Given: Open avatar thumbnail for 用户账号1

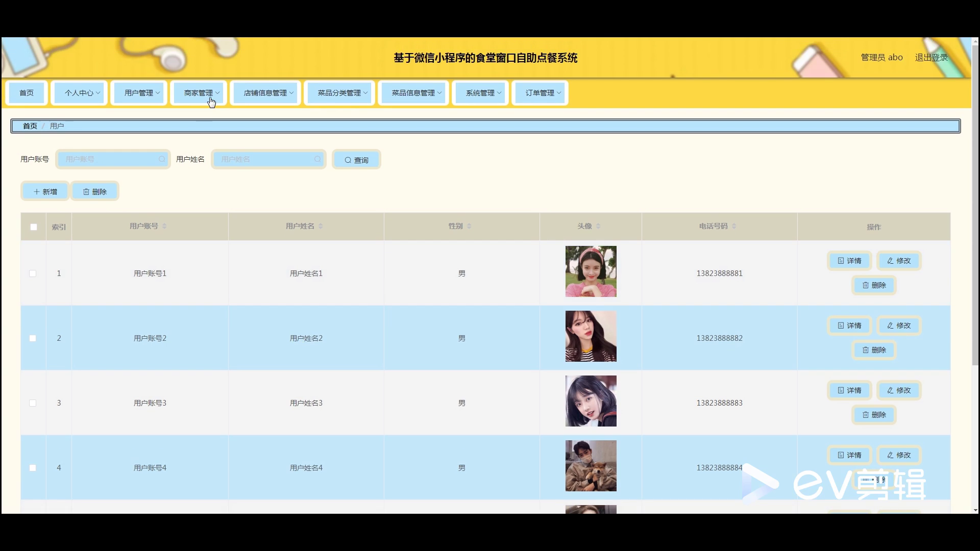Looking at the screenshot, I should click(x=591, y=271).
